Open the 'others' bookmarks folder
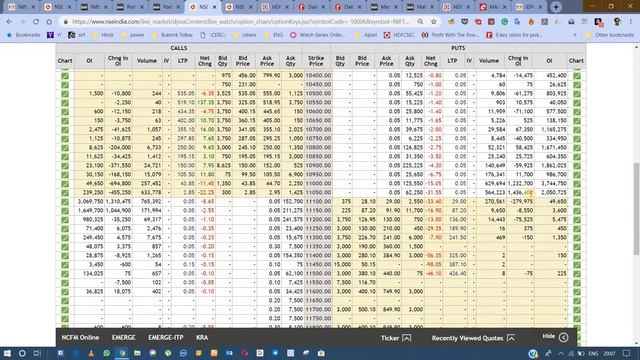The height and width of the screenshot is (360, 640). click(x=244, y=35)
